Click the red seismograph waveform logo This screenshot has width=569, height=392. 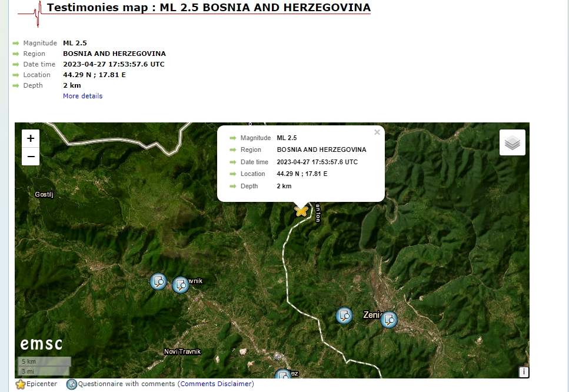point(36,13)
